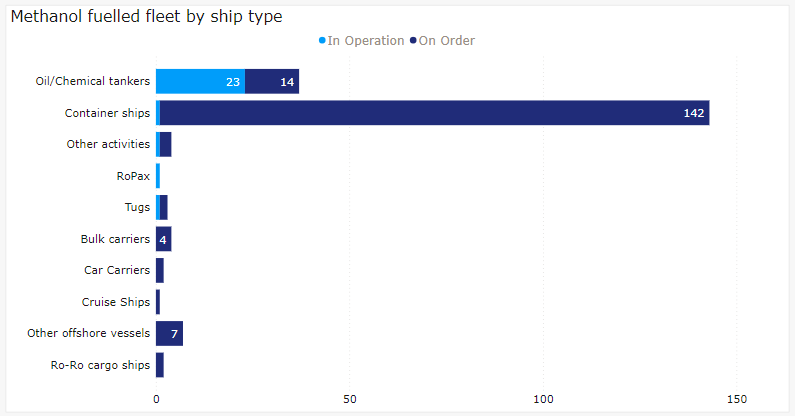Select the Bulk carriers bar
This screenshot has width=795, height=416.
pos(164,240)
